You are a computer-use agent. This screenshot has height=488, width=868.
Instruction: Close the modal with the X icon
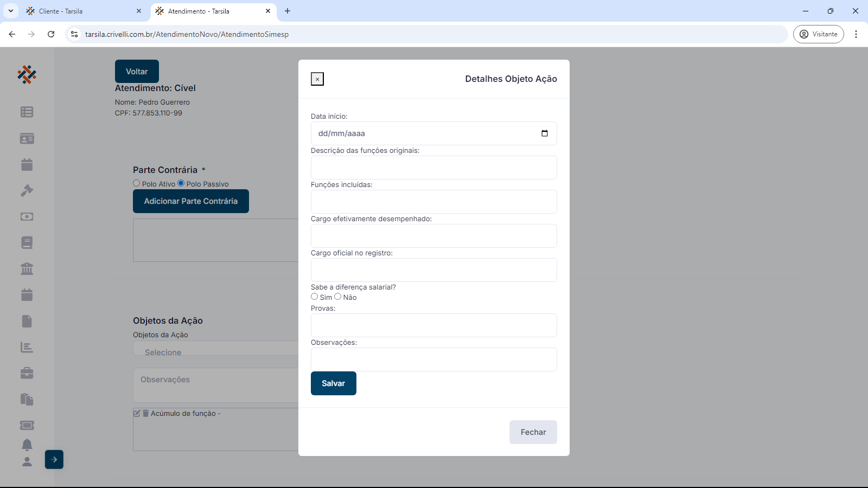(317, 79)
